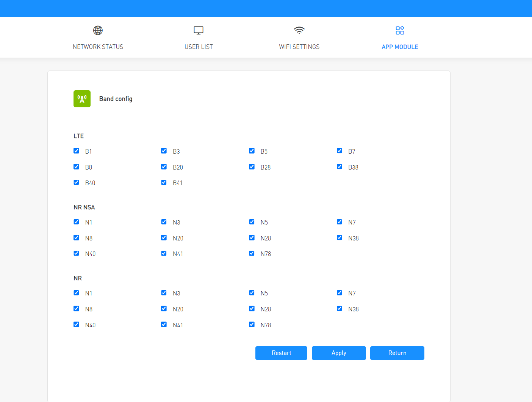Click the B38 band label
The image size is (532, 402).
[x=353, y=167]
